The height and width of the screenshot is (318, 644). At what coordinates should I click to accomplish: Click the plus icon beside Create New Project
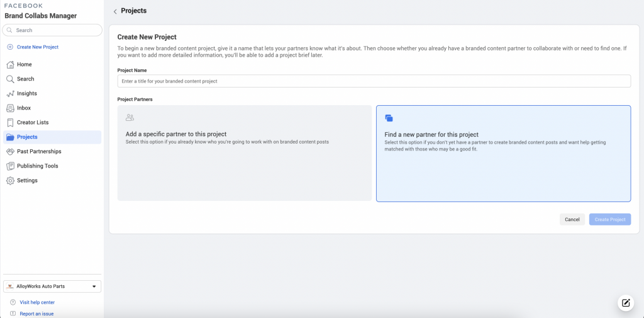pos(10,47)
